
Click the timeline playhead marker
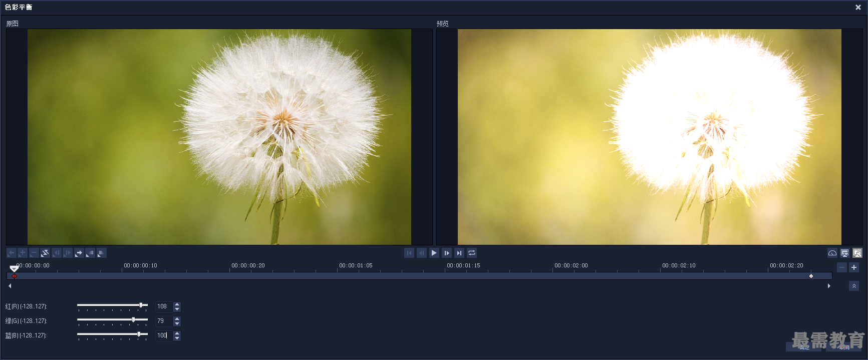pyautogui.click(x=14, y=269)
